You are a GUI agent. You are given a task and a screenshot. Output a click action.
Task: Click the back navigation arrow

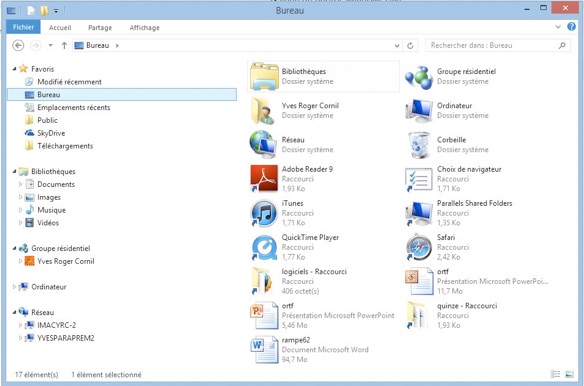(x=18, y=45)
